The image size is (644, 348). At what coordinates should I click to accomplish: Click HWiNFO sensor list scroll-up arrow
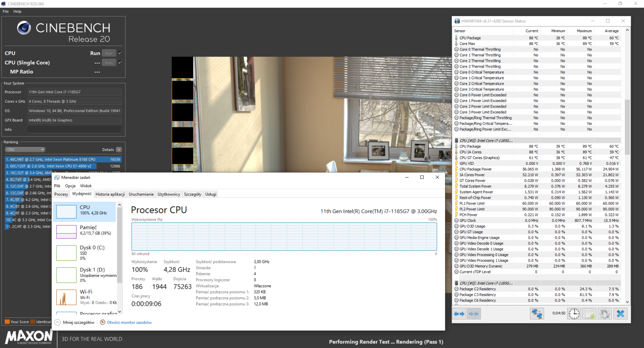pyautogui.click(x=627, y=31)
